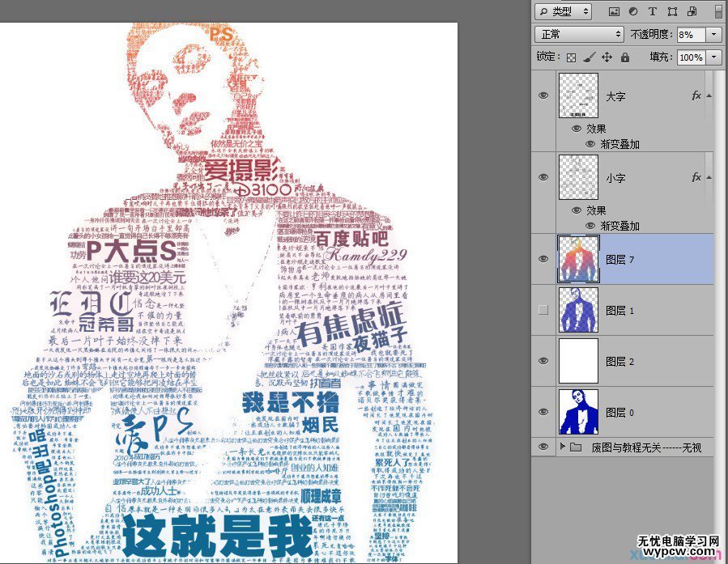Hide the 大字 layer
The height and width of the screenshot is (564, 728).
tap(543, 95)
